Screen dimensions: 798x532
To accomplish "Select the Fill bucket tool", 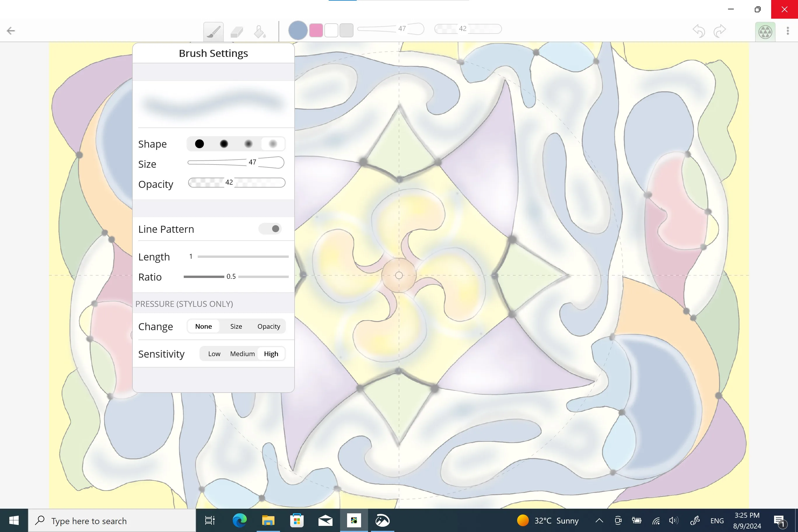I will coord(260,32).
